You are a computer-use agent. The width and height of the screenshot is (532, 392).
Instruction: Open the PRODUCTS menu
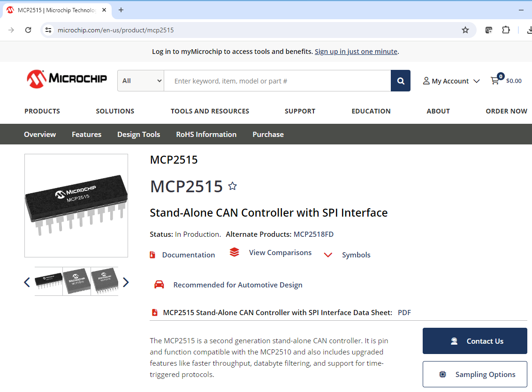pos(42,111)
